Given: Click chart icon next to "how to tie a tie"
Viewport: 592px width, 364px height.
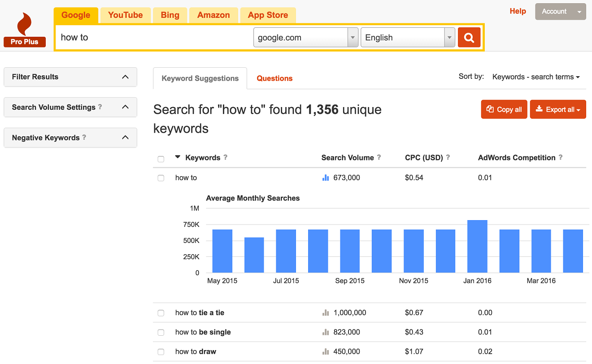Looking at the screenshot, I should click(x=326, y=312).
